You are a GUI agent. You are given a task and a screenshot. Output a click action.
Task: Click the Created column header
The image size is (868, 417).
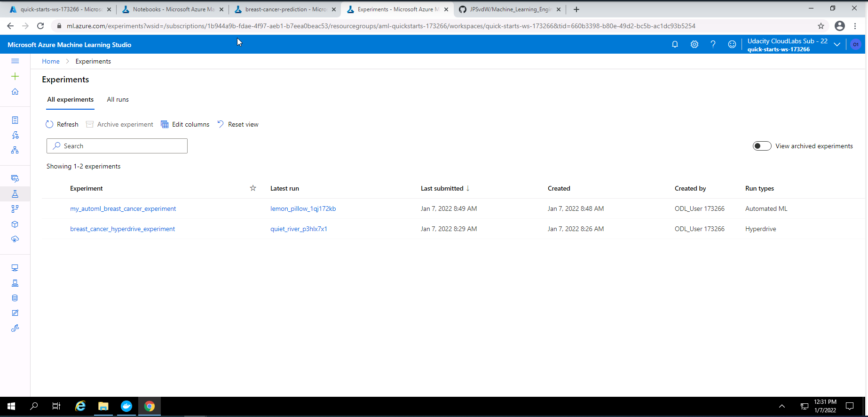(559, 188)
